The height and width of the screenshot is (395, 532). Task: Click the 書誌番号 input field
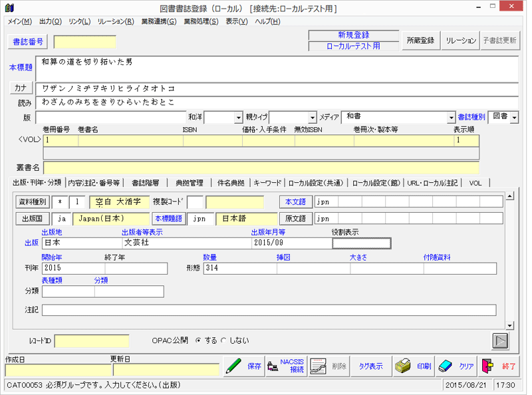tap(85, 42)
